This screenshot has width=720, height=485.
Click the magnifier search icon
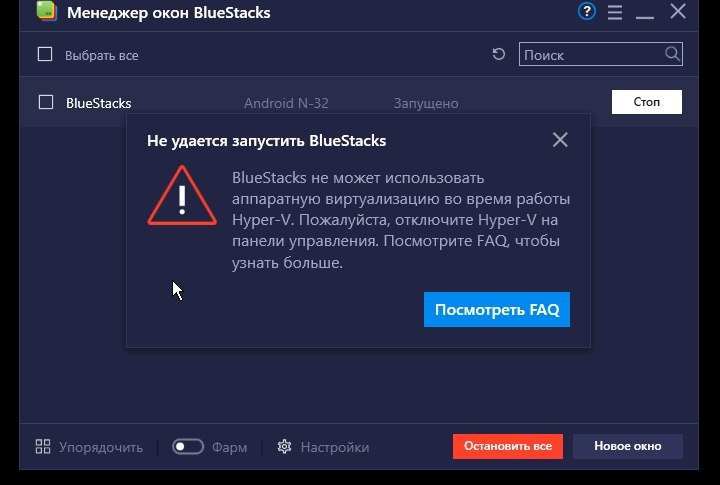click(x=672, y=54)
